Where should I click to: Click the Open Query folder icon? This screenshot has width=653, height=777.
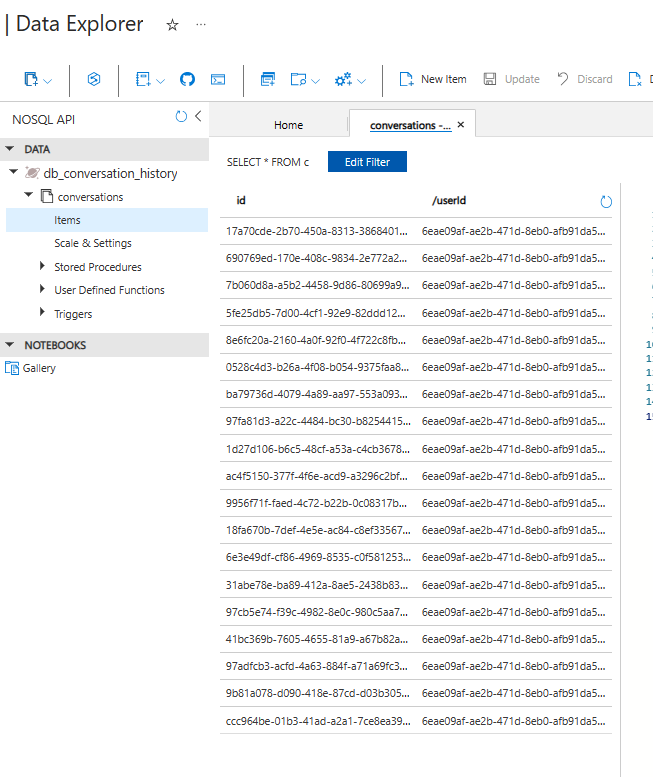tap(298, 79)
